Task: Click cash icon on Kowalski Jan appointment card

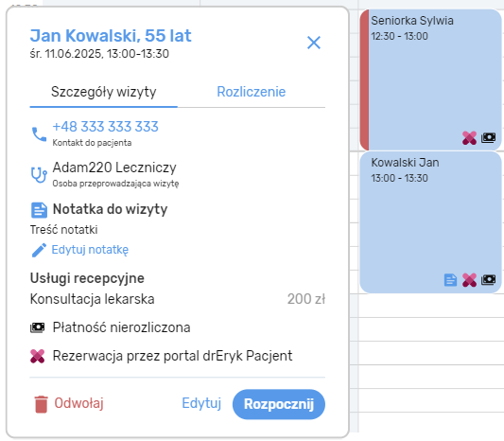Action: tap(488, 280)
